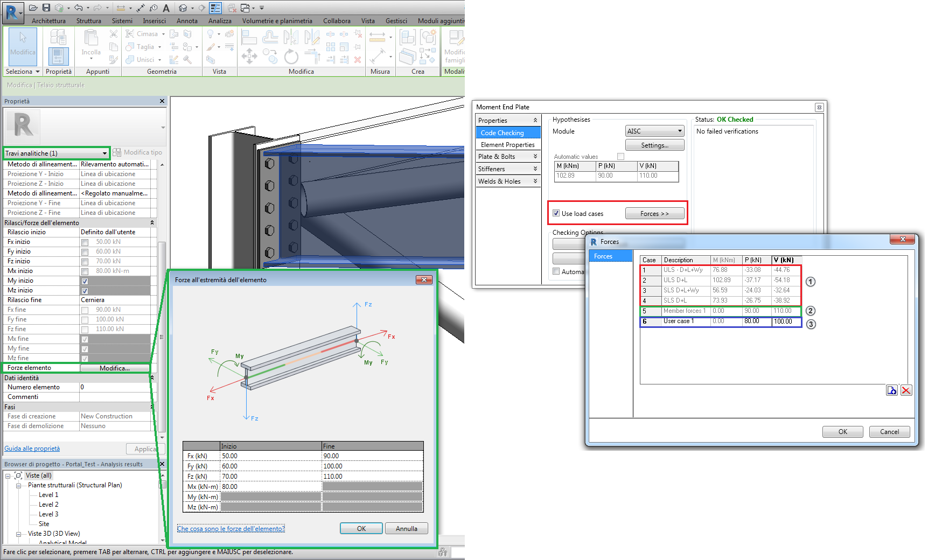Click the Cimasa cope tool
The image size is (935, 560).
pyautogui.click(x=145, y=34)
